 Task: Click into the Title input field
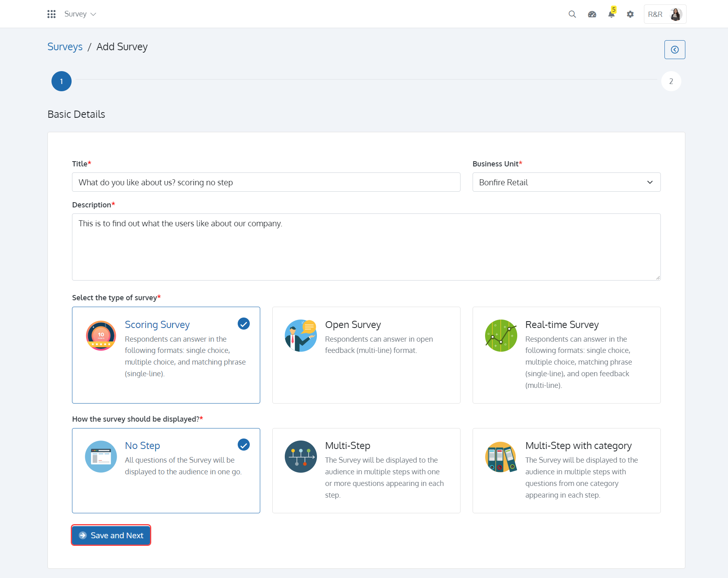point(266,182)
